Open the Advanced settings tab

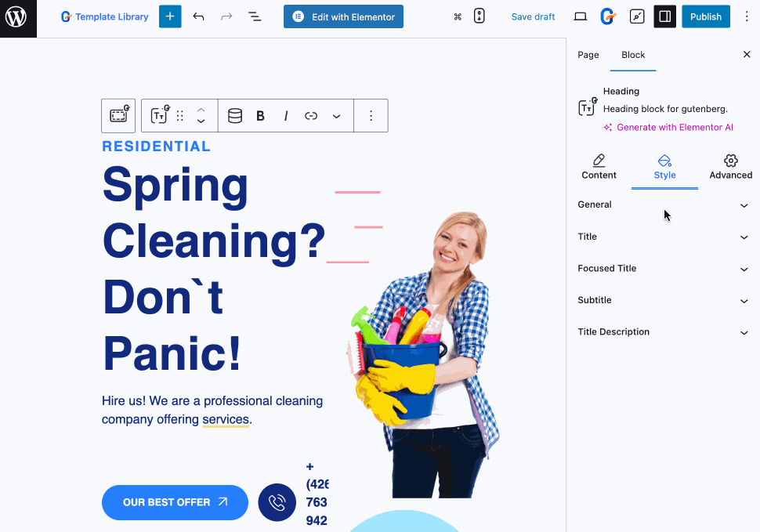pyautogui.click(x=730, y=168)
